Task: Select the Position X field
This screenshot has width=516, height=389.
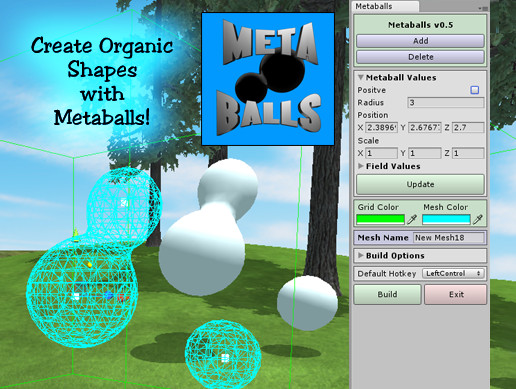Action: tap(381, 128)
